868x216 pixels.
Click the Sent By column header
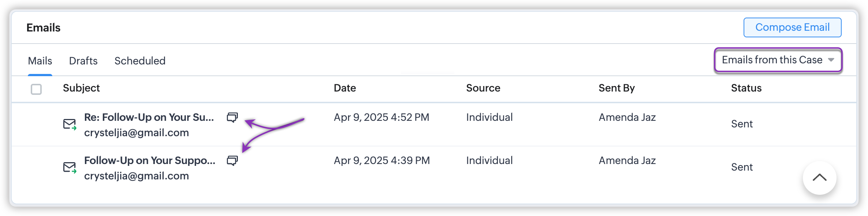pyautogui.click(x=617, y=88)
